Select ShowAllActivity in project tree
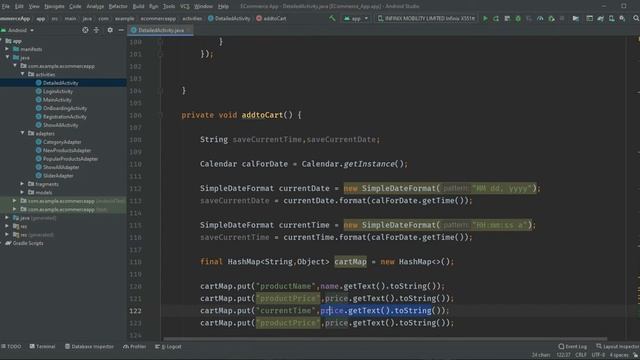This screenshot has height=360, width=640. click(60, 125)
